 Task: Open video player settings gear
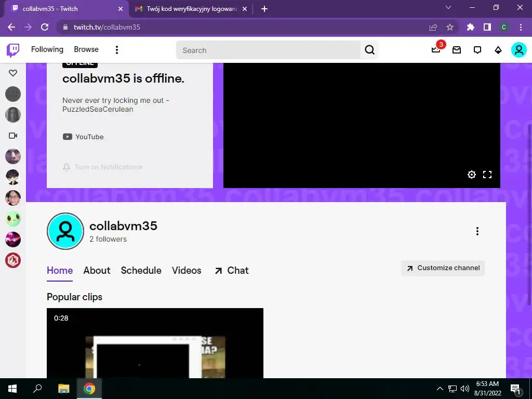click(472, 175)
